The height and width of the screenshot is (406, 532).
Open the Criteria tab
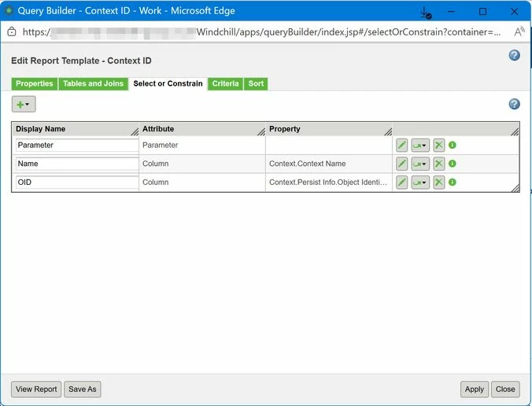(225, 83)
